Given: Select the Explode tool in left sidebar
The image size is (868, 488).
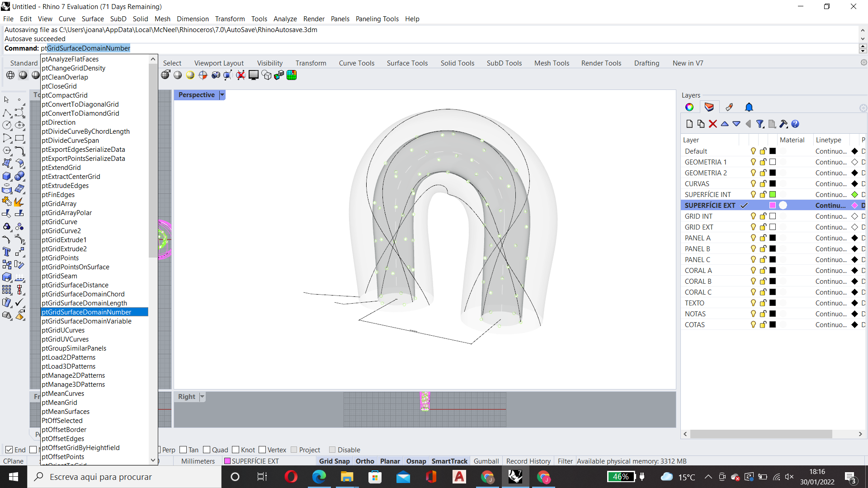Looking at the screenshot, I should pyautogui.click(x=19, y=201).
